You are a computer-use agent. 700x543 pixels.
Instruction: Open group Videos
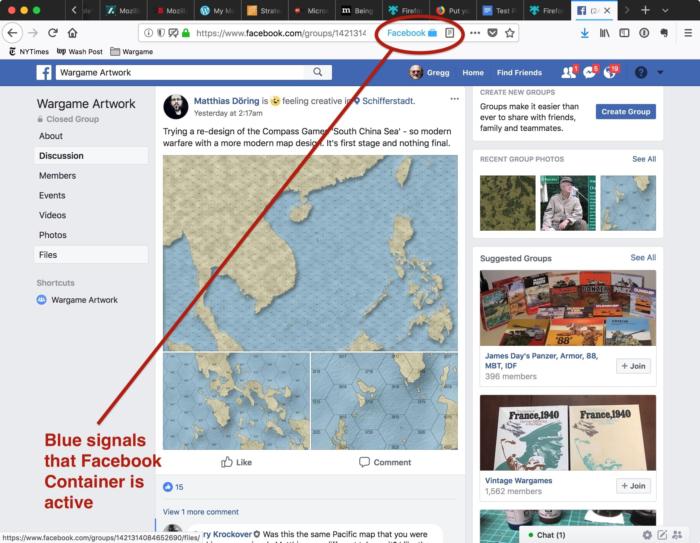pos(53,215)
